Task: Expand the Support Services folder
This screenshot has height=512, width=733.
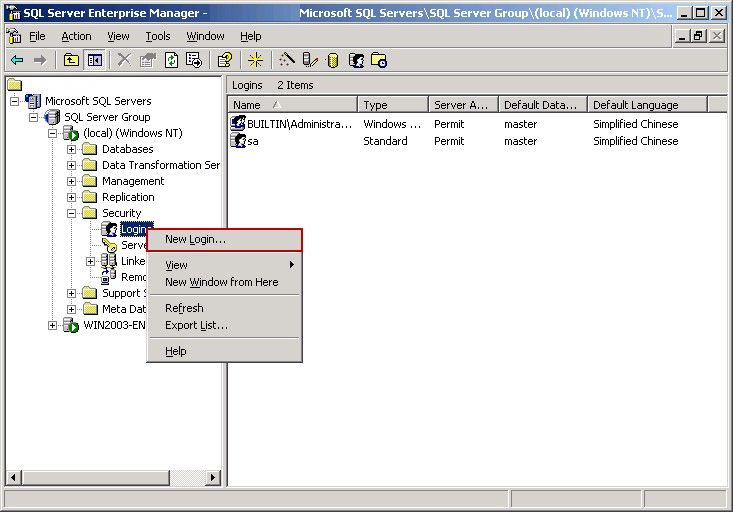Action: pyautogui.click(x=71, y=293)
